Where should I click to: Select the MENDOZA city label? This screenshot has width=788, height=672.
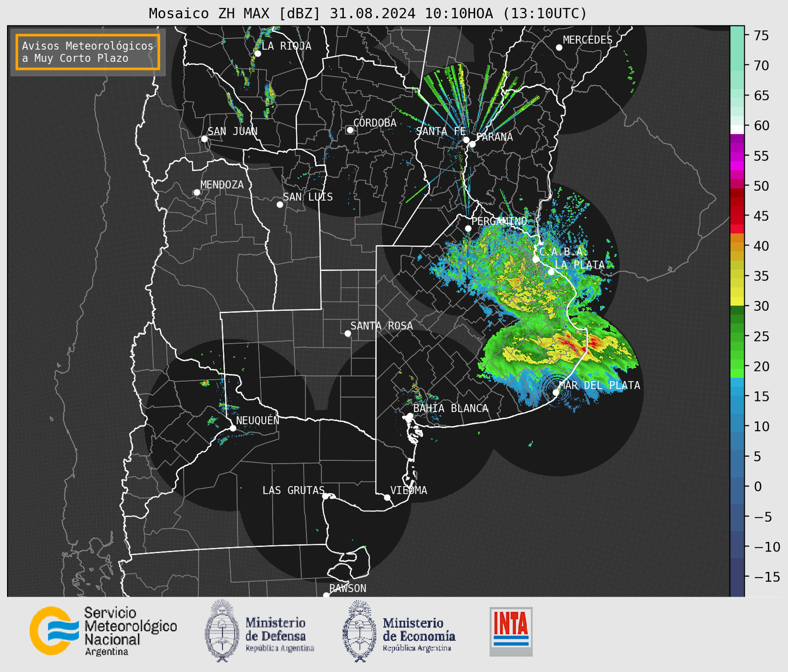(222, 185)
